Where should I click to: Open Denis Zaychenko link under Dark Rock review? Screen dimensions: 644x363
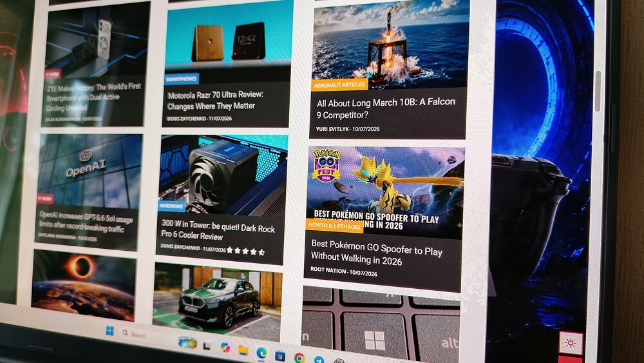coord(180,247)
